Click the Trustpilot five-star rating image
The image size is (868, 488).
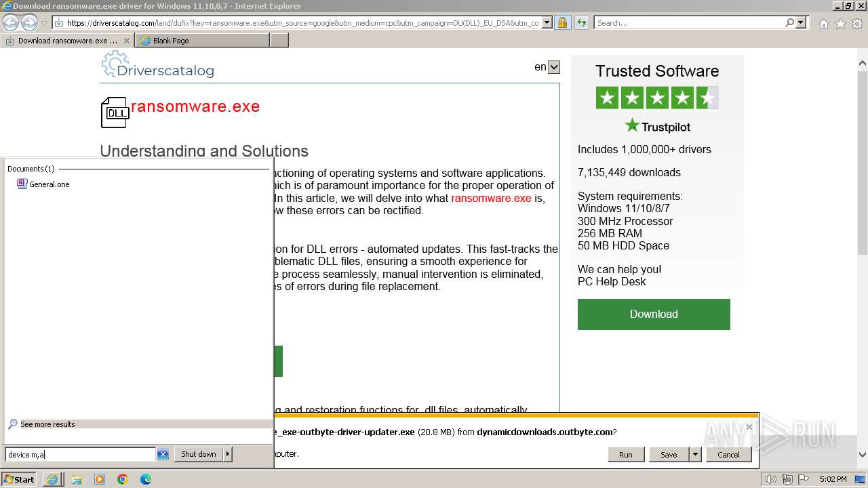click(x=657, y=98)
